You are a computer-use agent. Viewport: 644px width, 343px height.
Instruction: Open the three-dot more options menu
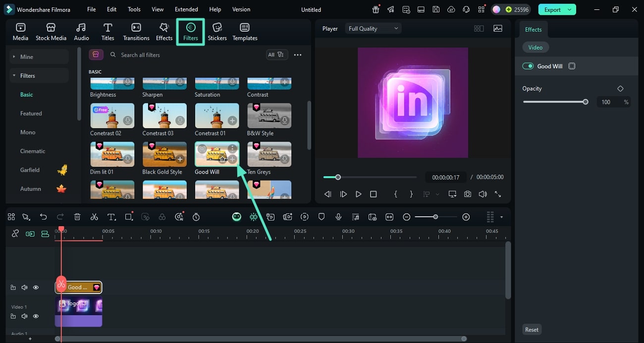298,55
